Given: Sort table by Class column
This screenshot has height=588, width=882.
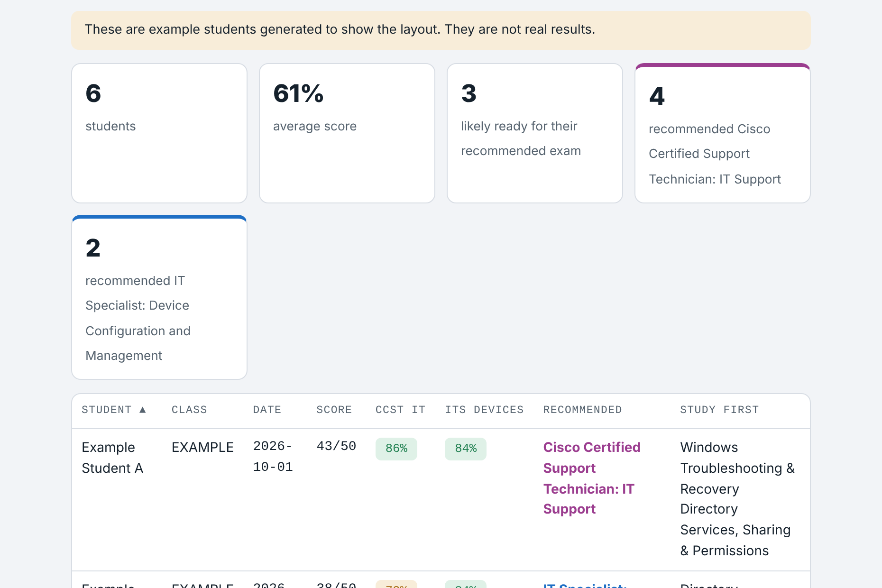Looking at the screenshot, I should (x=189, y=410).
